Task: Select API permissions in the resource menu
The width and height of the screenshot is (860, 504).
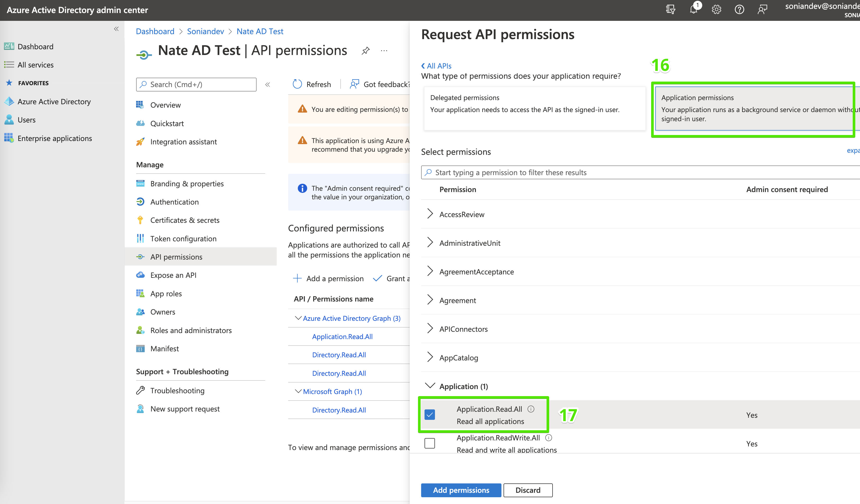Action: (201, 257)
